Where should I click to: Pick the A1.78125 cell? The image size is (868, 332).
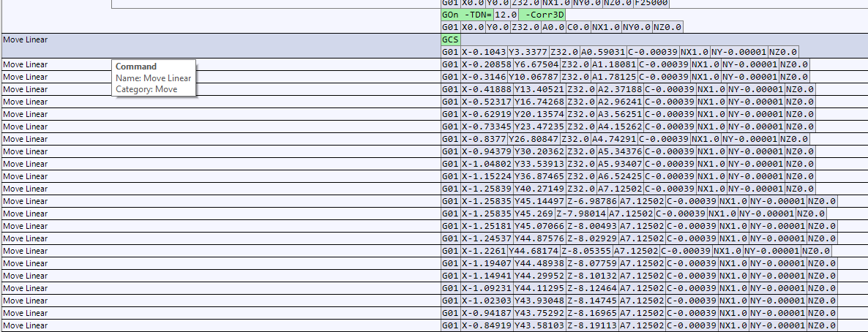pos(614,77)
